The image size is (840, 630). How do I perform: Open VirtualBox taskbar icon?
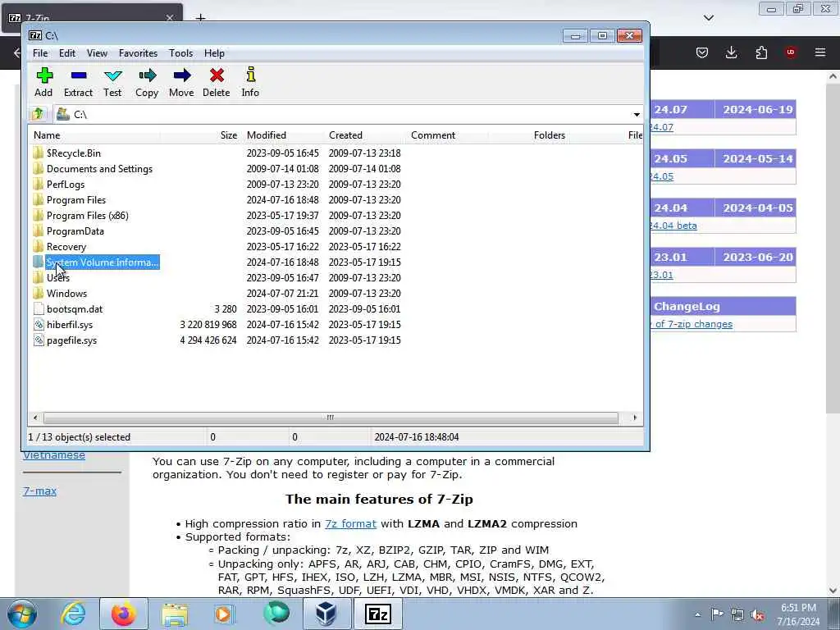coord(326,614)
